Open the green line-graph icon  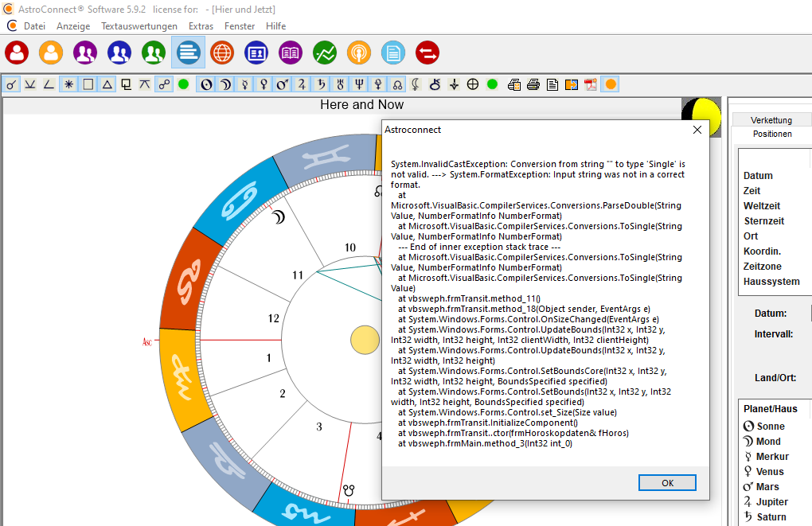(x=325, y=53)
